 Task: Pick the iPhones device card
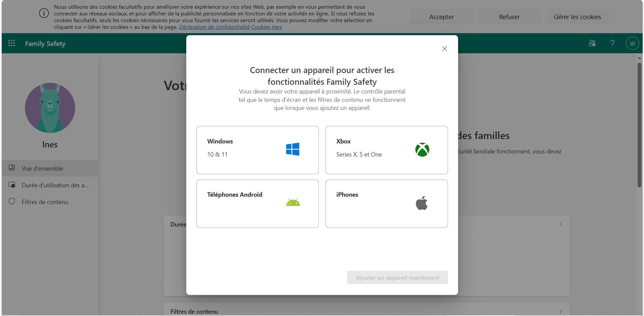point(387,204)
